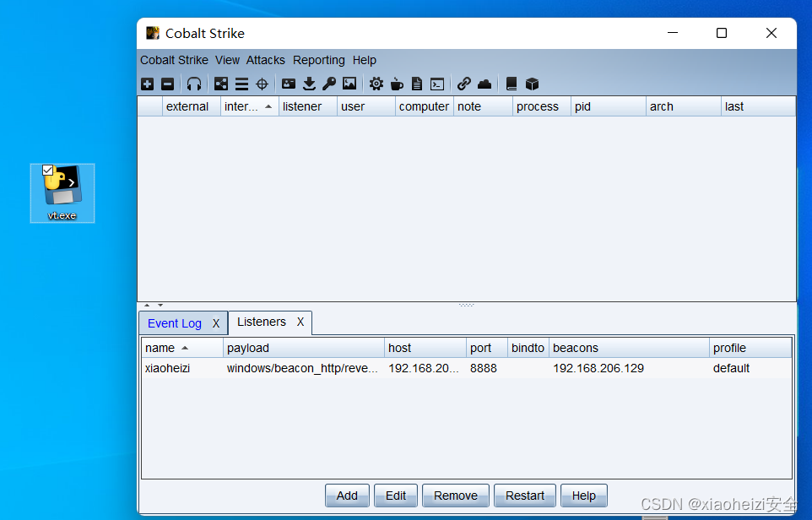Select the vt.exe desktop icon

(x=62, y=192)
